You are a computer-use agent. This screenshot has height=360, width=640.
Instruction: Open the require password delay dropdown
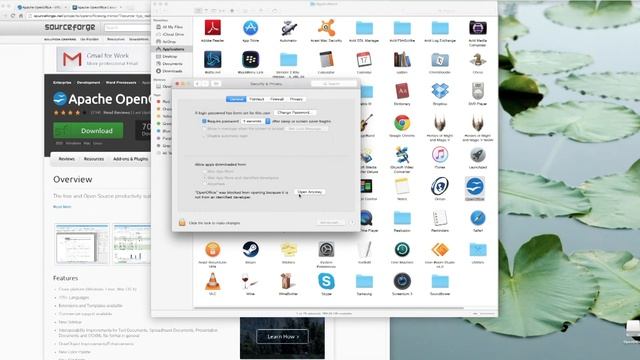[x=255, y=121]
